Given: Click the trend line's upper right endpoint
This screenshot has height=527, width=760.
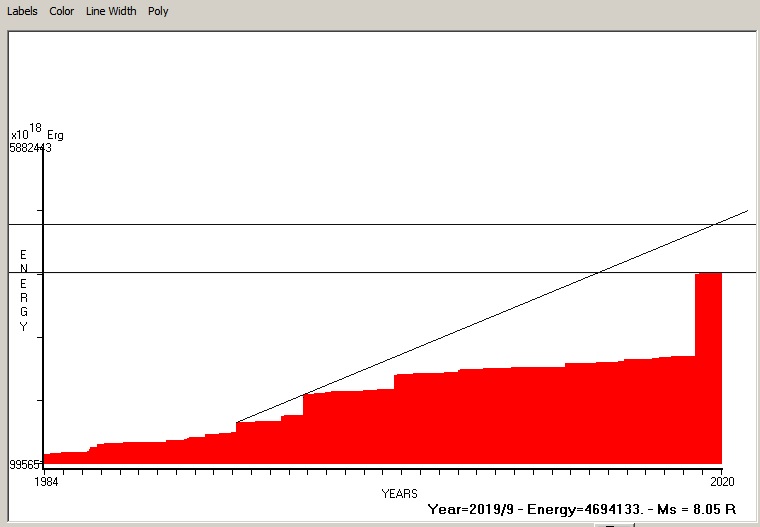Looking at the screenshot, I should [746, 211].
